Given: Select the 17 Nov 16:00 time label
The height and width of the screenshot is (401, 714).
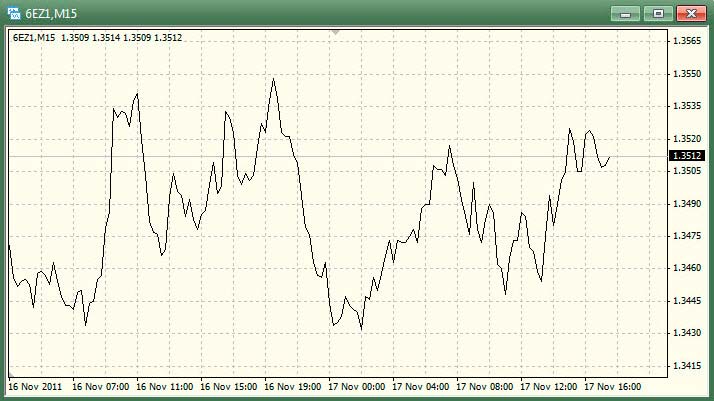Looking at the screenshot, I should (613, 386).
